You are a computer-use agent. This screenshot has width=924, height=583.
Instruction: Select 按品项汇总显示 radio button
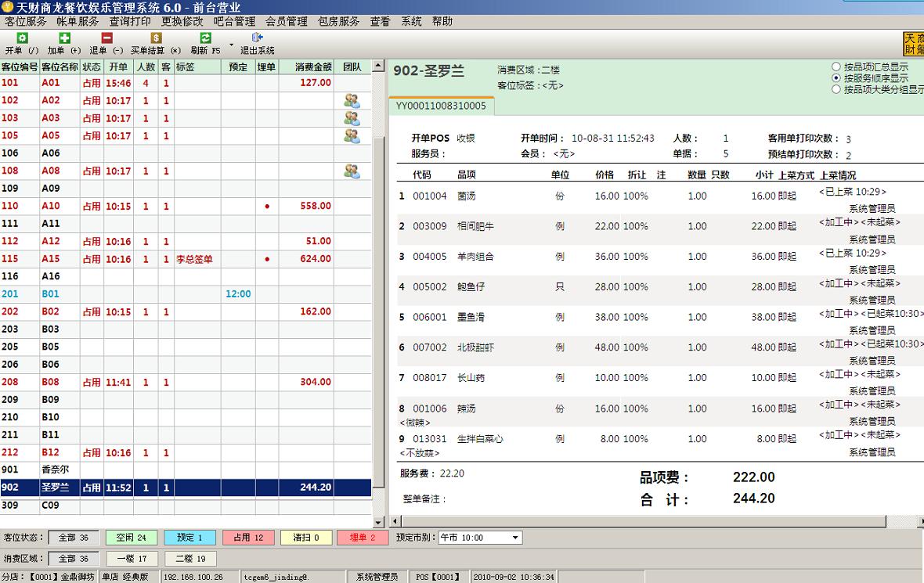click(x=836, y=67)
